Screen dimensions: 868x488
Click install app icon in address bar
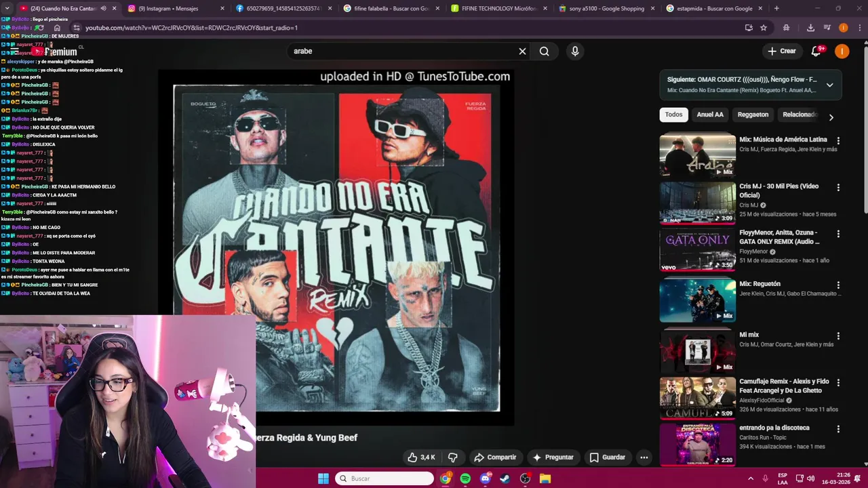click(x=749, y=28)
